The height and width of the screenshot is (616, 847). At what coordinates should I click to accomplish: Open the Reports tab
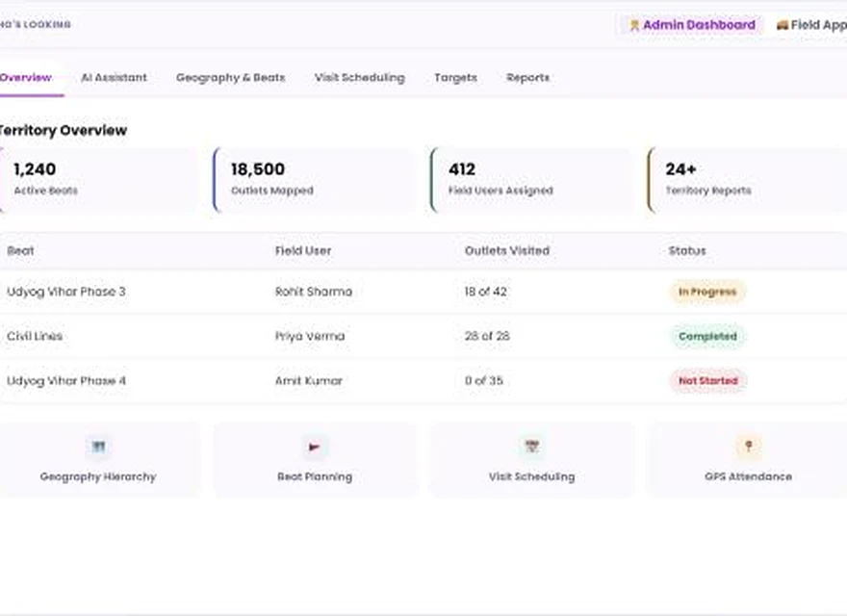coord(527,78)
